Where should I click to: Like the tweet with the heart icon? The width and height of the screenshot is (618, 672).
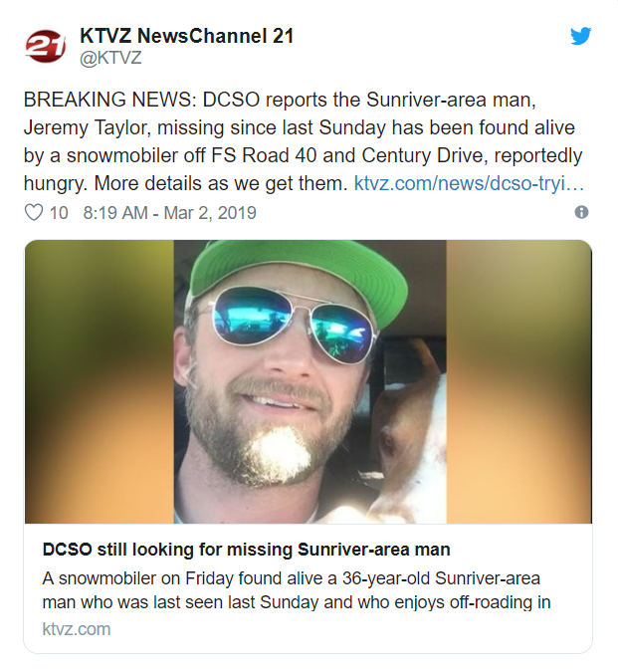(x=34, y=212)
